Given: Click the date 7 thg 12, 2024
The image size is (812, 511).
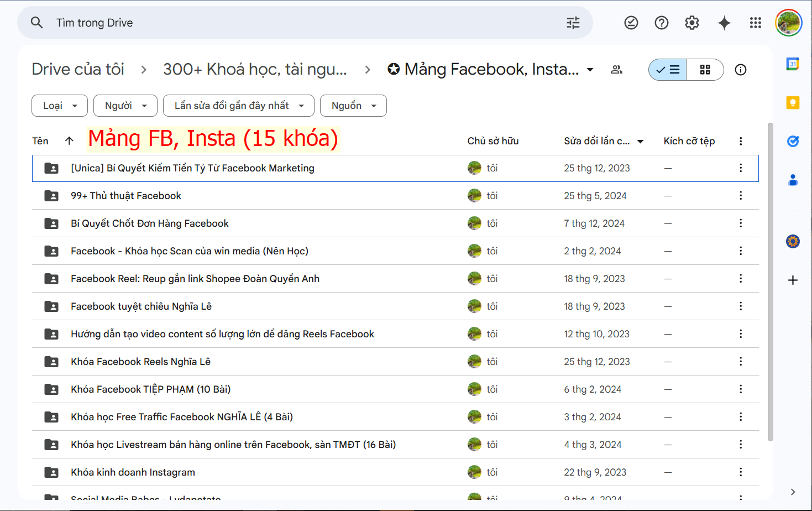Looking at the screenshot, I should 594,223.
